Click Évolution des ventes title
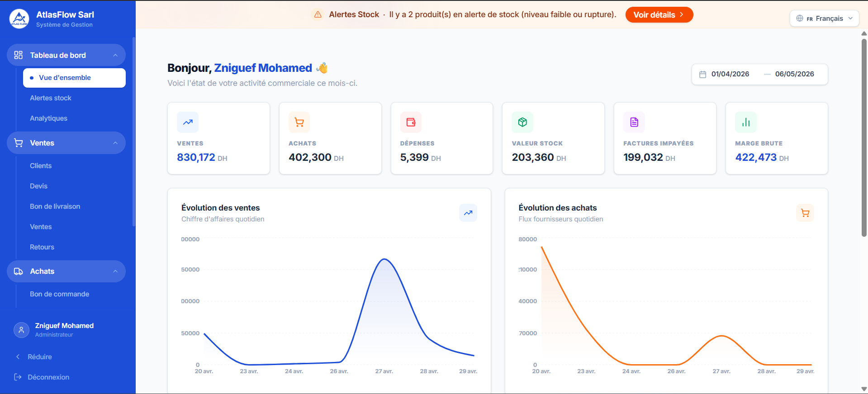The width and height of the screenshot is (868, 394). [x=220, y=208]
